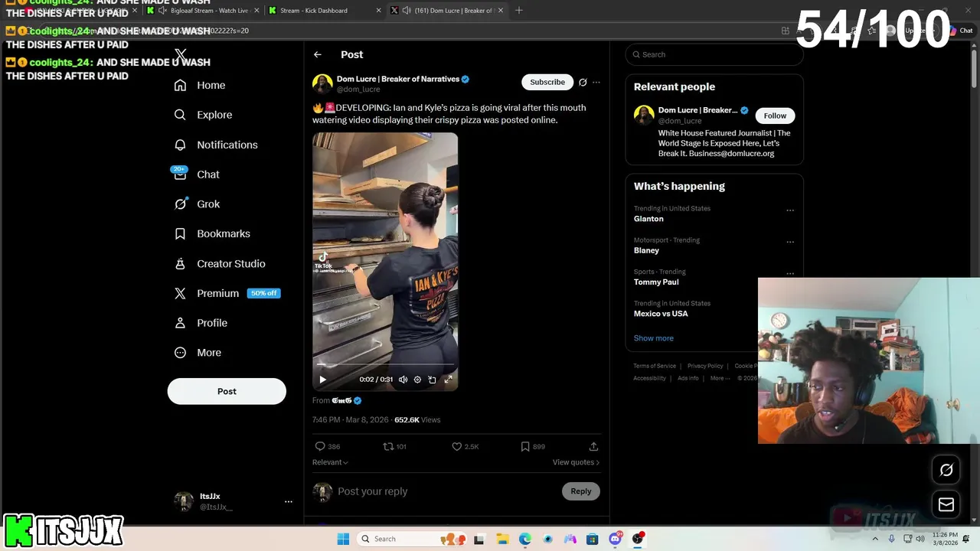Click the taskbar Search box
The image size is (980, 551).
tap(412, 539)
